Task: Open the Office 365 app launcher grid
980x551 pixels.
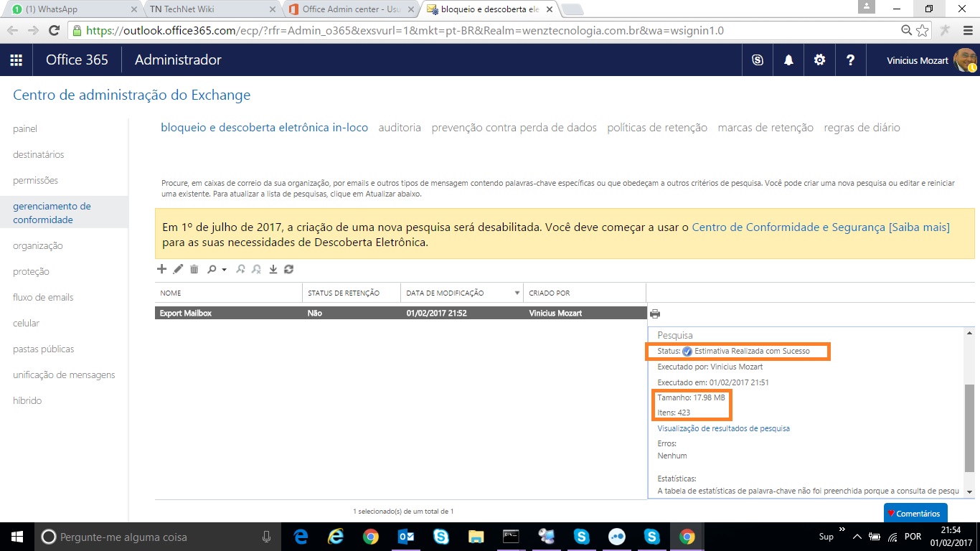Action: point(16,60)
